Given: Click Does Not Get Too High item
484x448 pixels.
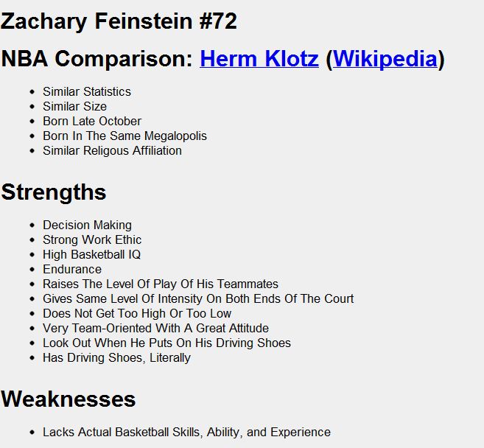Looking at the screenshot, I should (137, 313).
